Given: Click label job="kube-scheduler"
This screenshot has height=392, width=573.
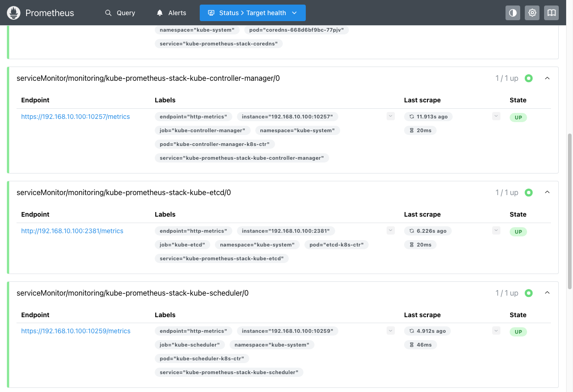Looking at the screenshot, I should 190,345.
